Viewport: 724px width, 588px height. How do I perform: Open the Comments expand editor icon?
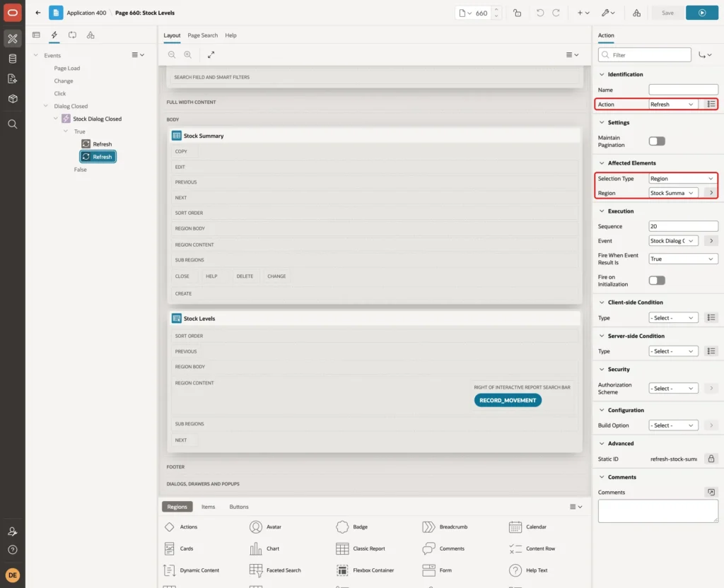pyautogui.click(x=711, y=492)
